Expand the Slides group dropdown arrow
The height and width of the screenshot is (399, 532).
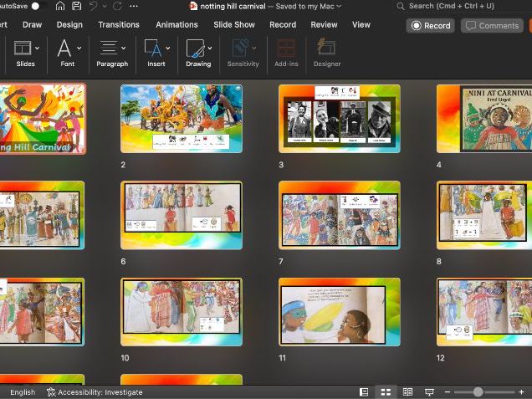37,49
